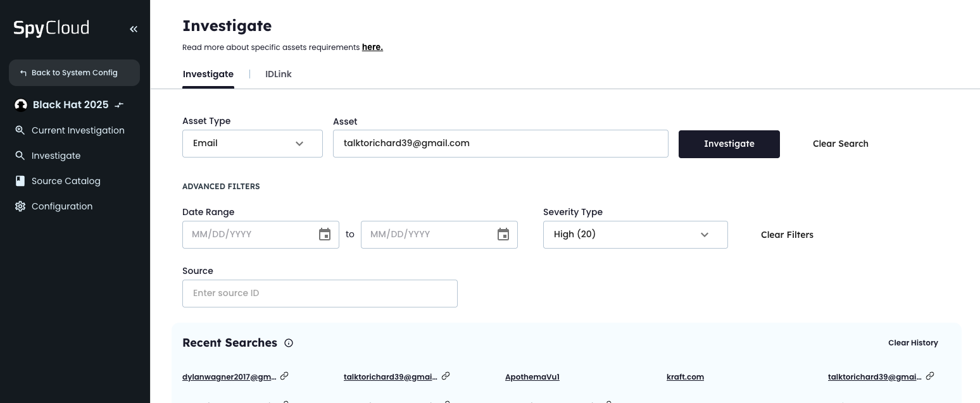
Task: Collapse the sidebar with the double-chevron icon
Action: (133, 28)
